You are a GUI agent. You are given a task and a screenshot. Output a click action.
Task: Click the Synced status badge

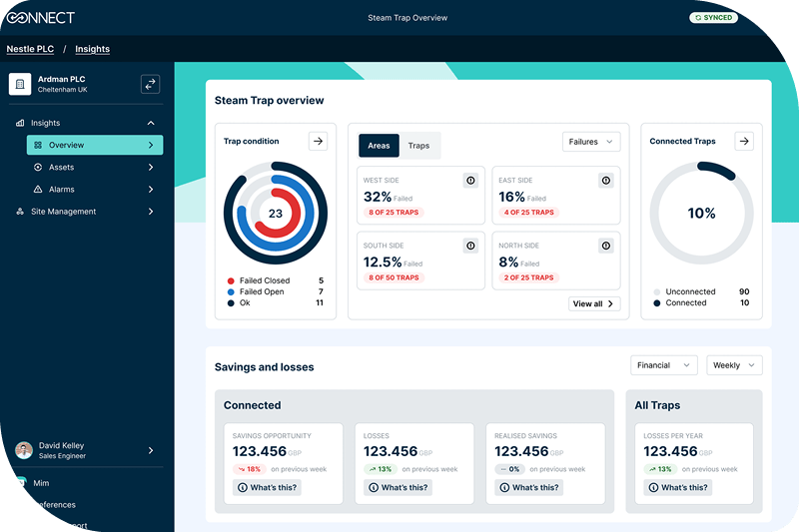(713, 18)
